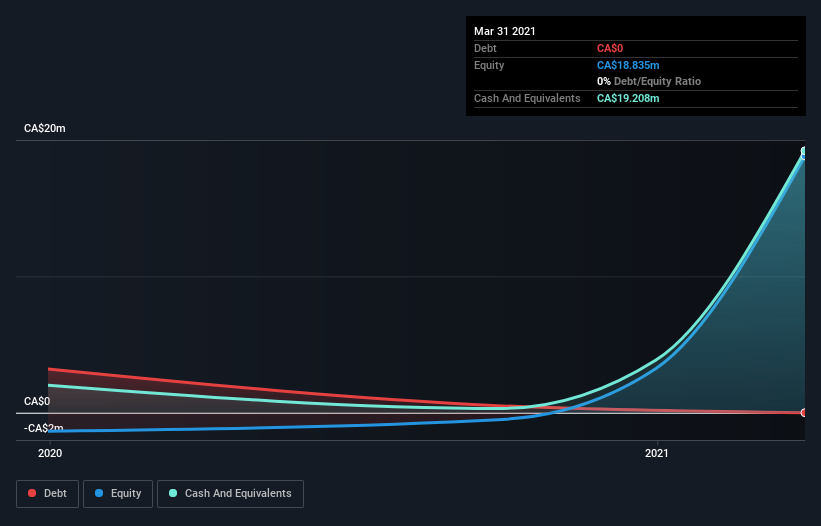Click the Cash value CA$19.208m in tooltip
821x526 pixels.
[628, 98]
